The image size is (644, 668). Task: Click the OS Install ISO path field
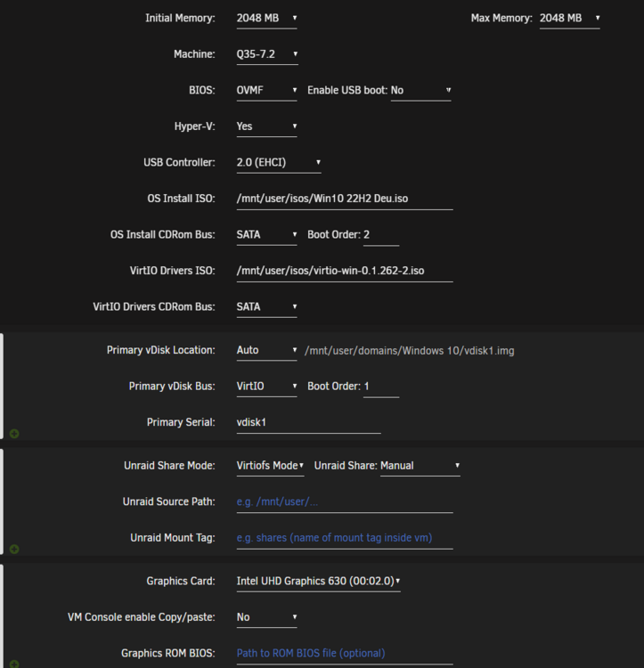[x=345, y=199]
